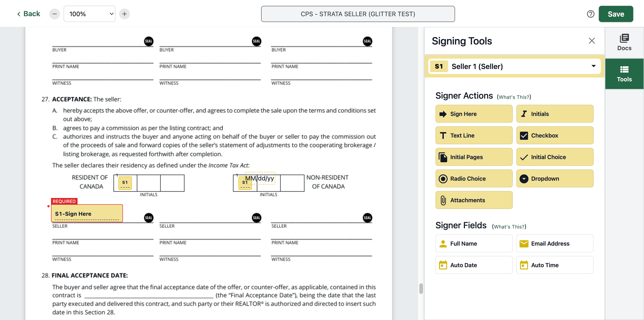Switch to the Docs tab

tap(624, 42)
